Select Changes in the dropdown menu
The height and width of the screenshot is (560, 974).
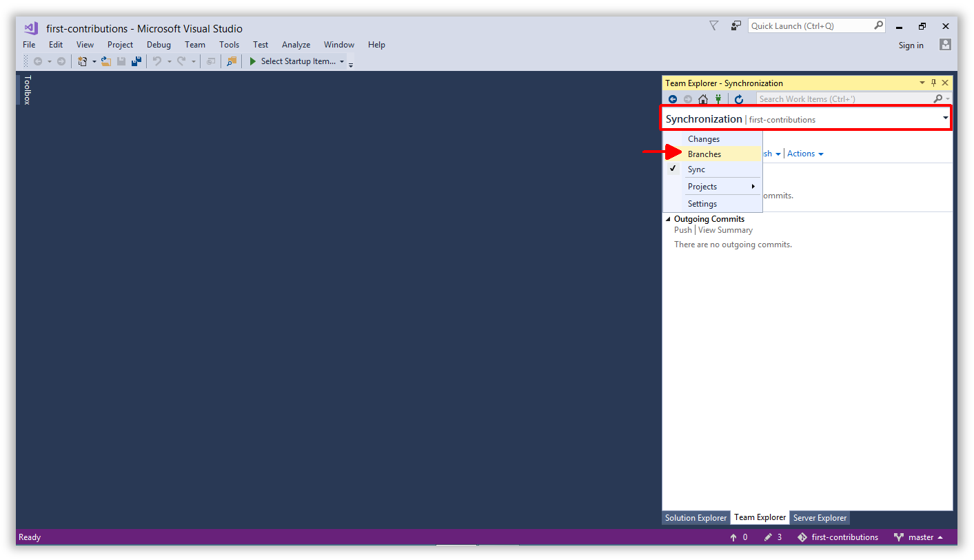pos(713,139)
